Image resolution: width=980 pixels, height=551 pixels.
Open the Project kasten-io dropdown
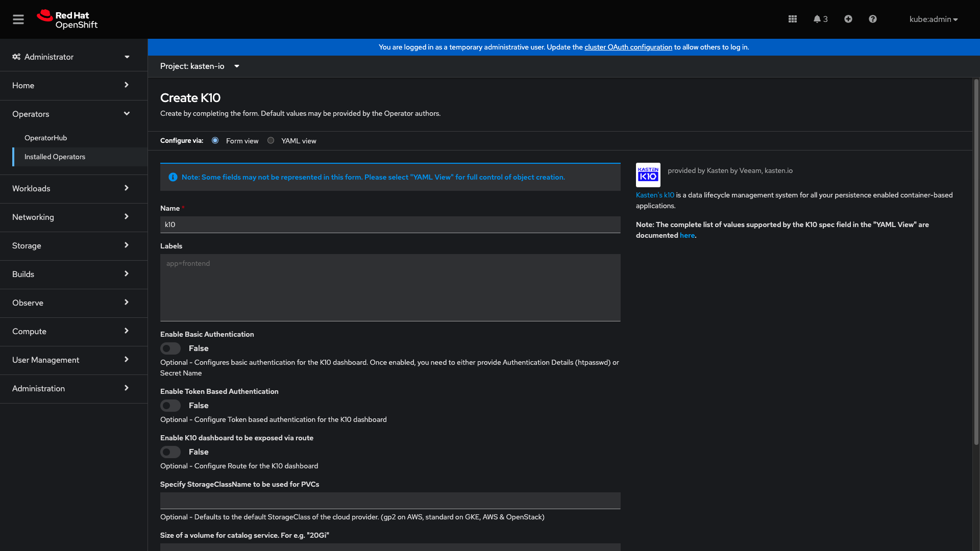(200, 66)
